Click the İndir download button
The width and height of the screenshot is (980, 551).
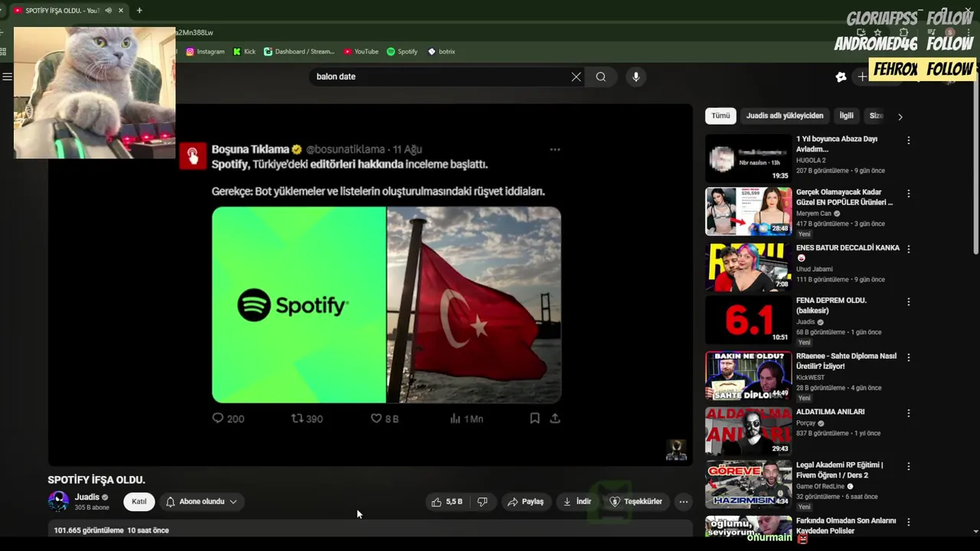577,502
